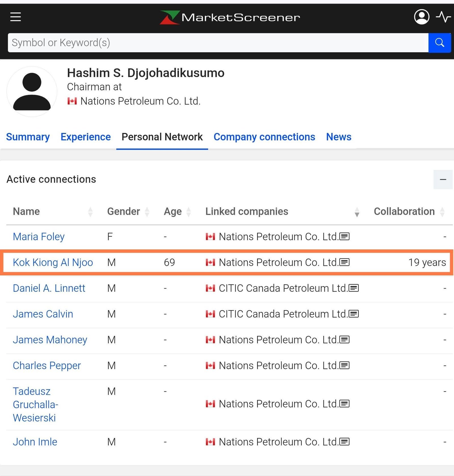Open the hamburger navigation menu

[x=16, y=17]
